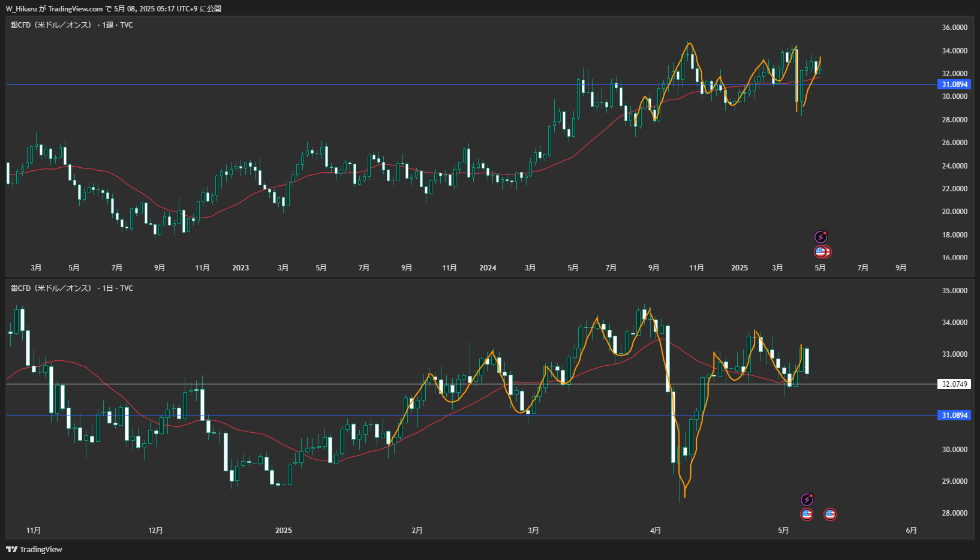Click 33.0000 on the daily price axis
980x560 pixels.
tap(955, 354)
